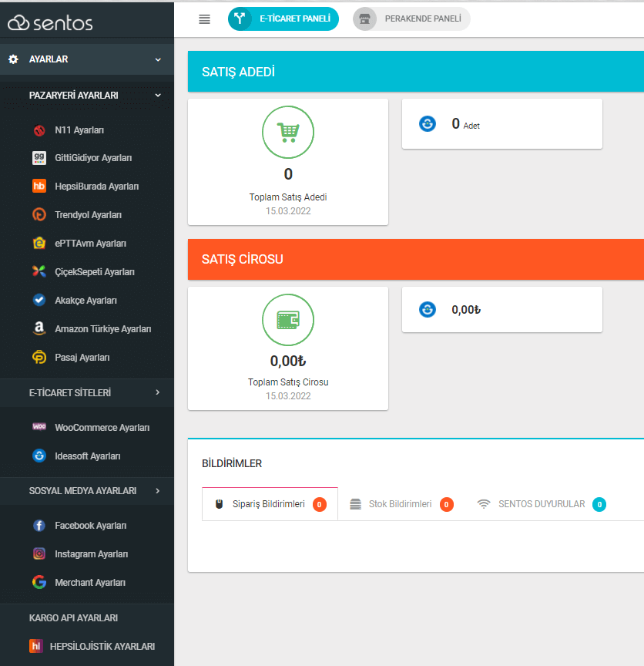644x666 pixels.
Task: Click the green shopping cart icon
Action: [288, 132]
